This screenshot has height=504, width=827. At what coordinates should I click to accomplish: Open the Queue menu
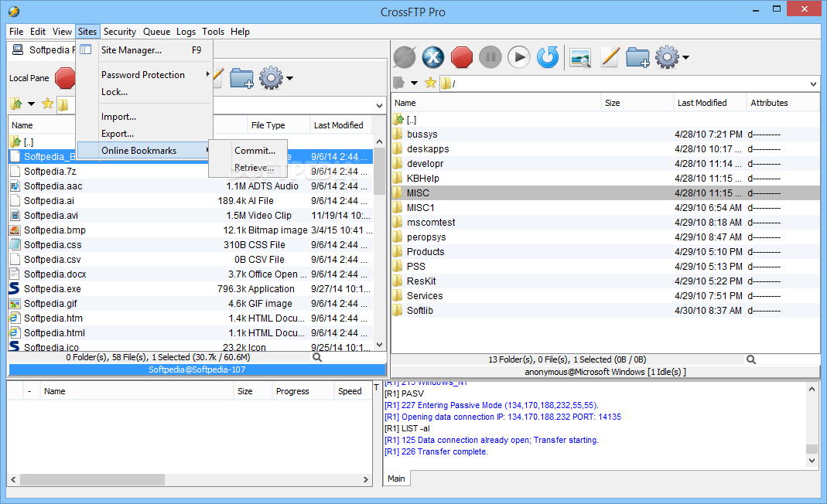click(156, 32)
